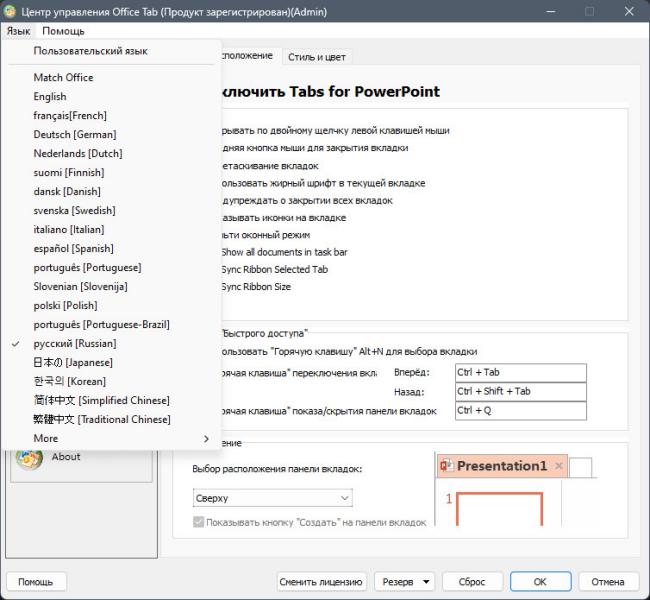Select Korean language entry
Image resolution: width=650 pixels, height=600 pixels.
click(x=111, y=381)
